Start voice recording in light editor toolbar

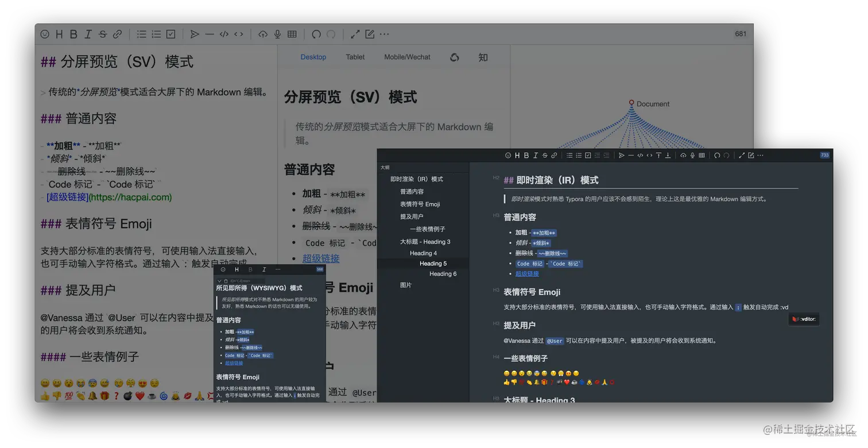277,34
